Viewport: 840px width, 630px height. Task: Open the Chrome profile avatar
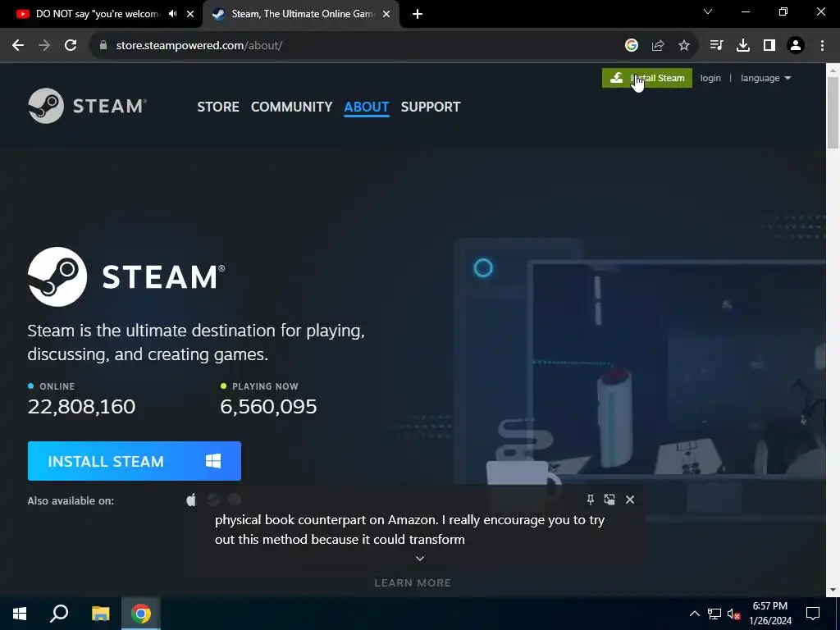[796, 46]
